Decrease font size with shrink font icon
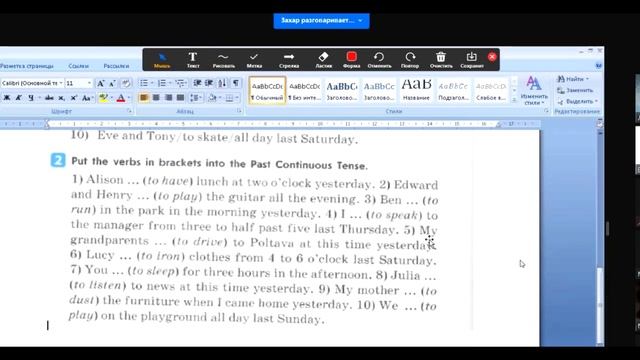This screenshot has height=360, width=640. click(112, 83)
